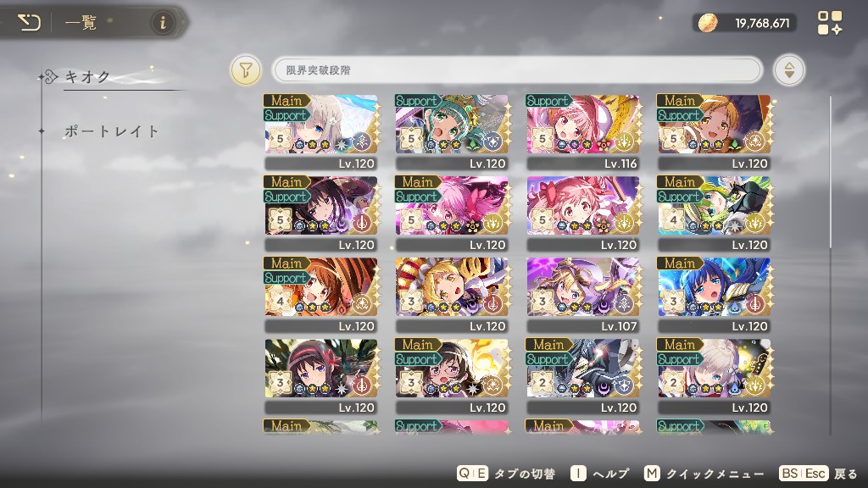The image size is (868, 488).
Task: Open the 限界突破段階 sort criteria bar
Action: 518,70
